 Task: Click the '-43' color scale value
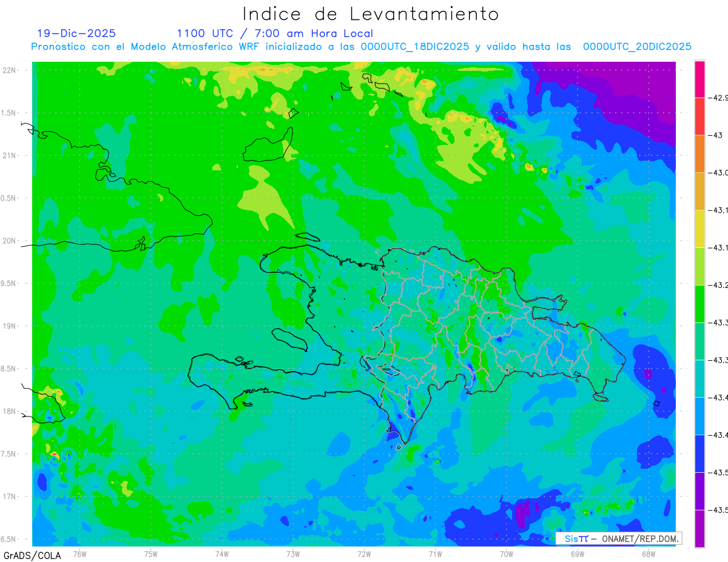pyautogui.click(x=715, y=135)
